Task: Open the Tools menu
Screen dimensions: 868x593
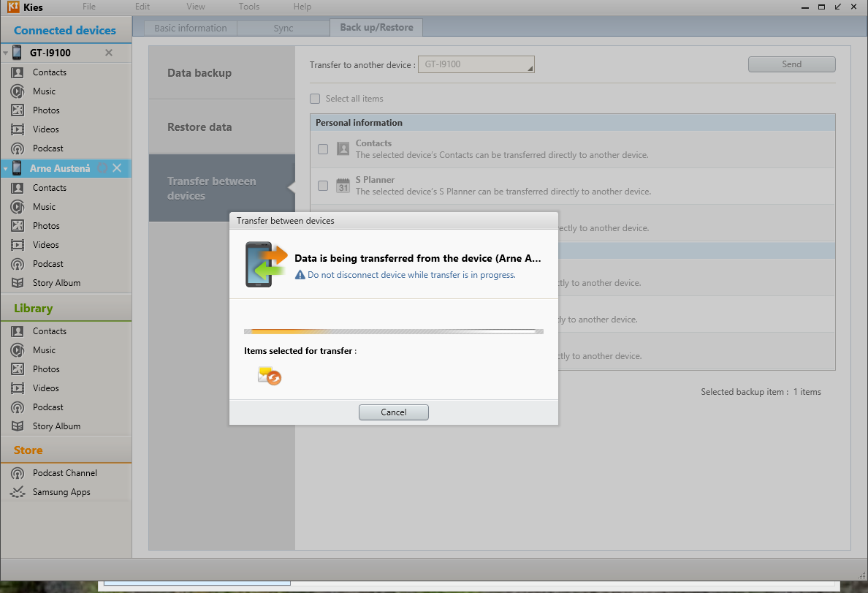Action: pyautogui.click(x=249, y=7)
